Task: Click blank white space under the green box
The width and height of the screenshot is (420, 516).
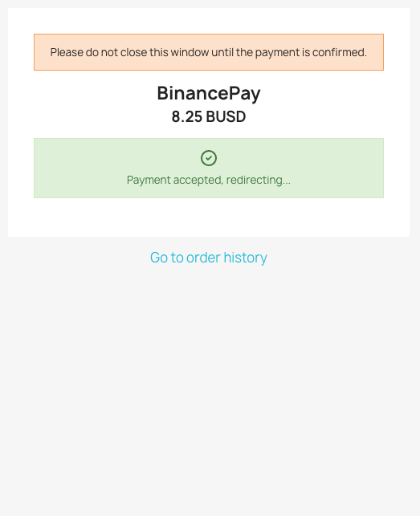Action: (209, 217)
